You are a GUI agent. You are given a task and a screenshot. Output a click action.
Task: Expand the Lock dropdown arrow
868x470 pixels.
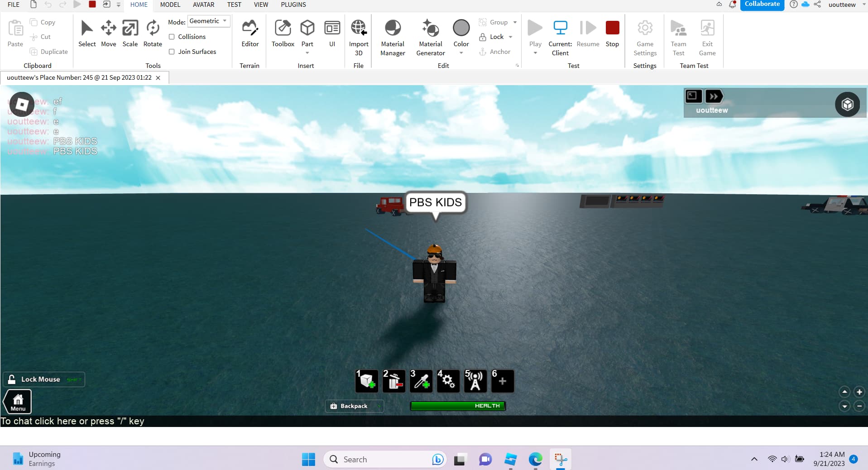(x=511, y=37)
